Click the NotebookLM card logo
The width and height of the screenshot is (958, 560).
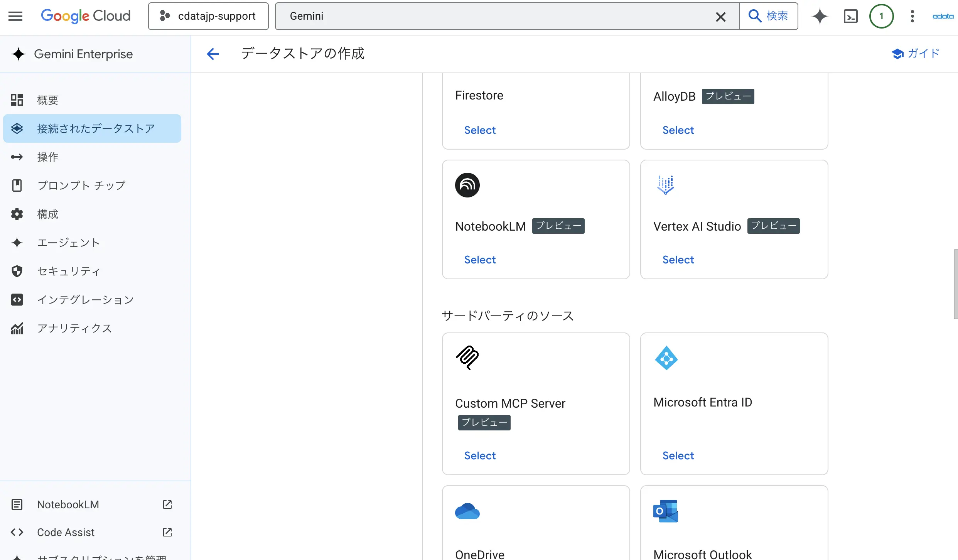click(467, 185)
